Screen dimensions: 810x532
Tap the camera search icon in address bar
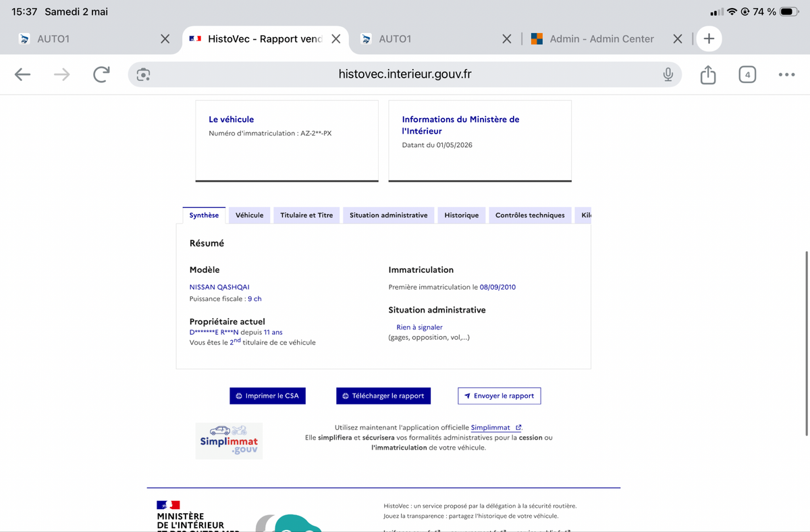[x=143, y=74]
